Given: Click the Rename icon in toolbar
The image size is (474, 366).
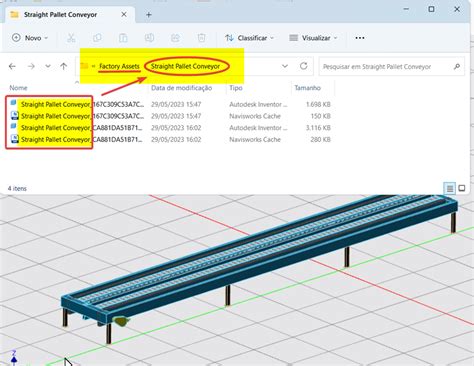Looking at the screenshot, I should click(149, 38).
